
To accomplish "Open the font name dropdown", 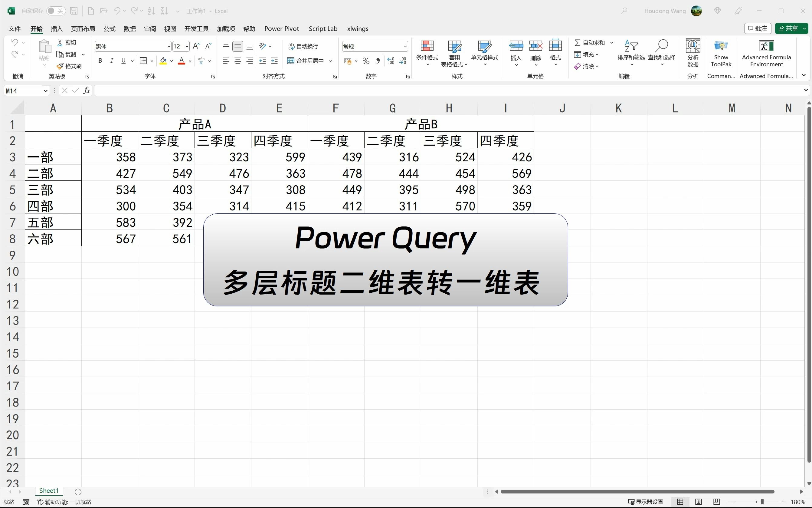I will (168, 46).
